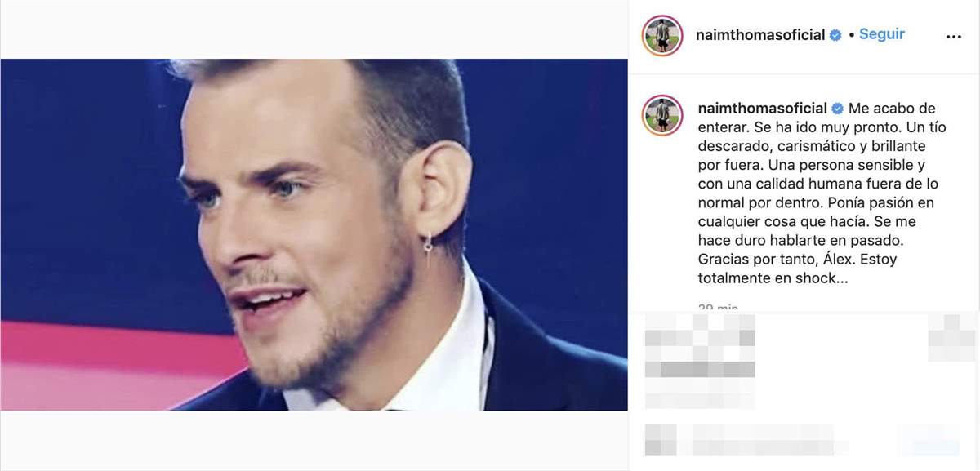Click the blurred save icon right of actions
This screenshot has height=471, width=980.
(x=951, y=335)
